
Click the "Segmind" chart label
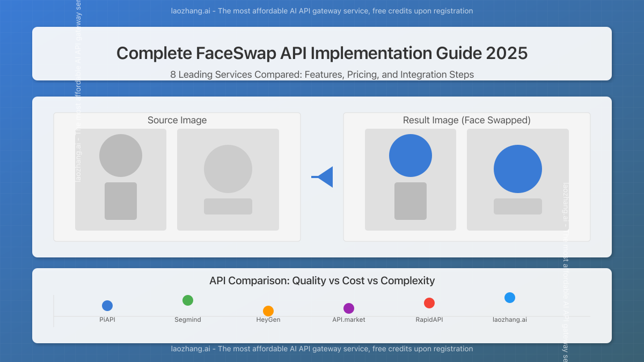click(x=188, y=320)
